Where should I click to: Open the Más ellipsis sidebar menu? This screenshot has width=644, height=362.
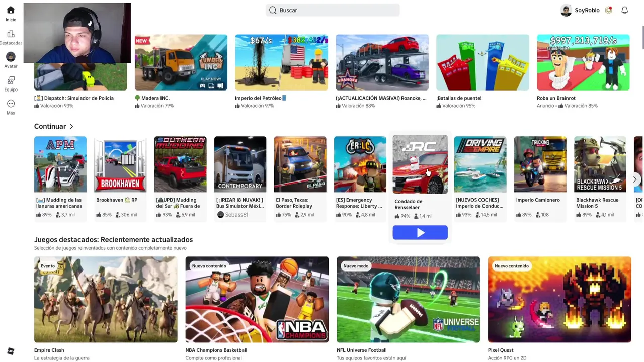point(11,104)
